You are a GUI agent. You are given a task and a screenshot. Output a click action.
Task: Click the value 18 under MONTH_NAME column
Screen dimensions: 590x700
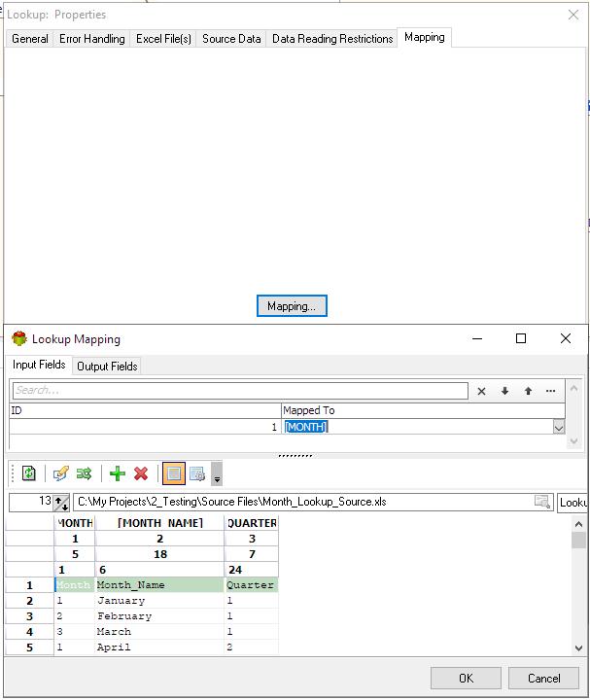tap(160, 554)
